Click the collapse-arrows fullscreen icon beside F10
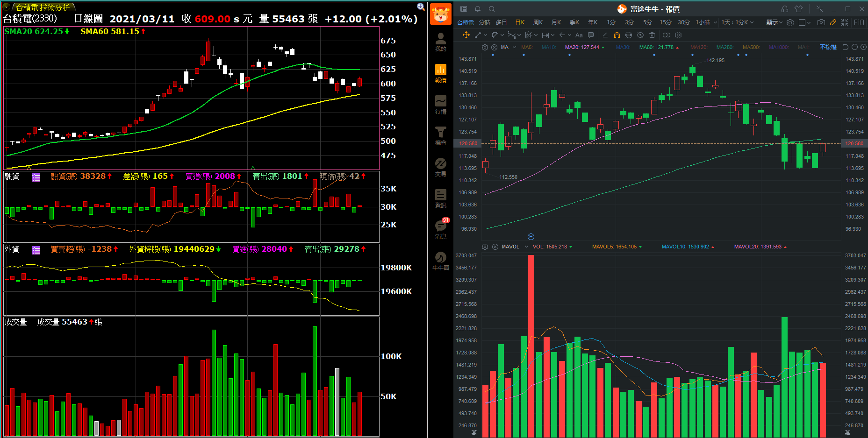The height and width of the screenshot is (438, 868). [x=845, y=22]
